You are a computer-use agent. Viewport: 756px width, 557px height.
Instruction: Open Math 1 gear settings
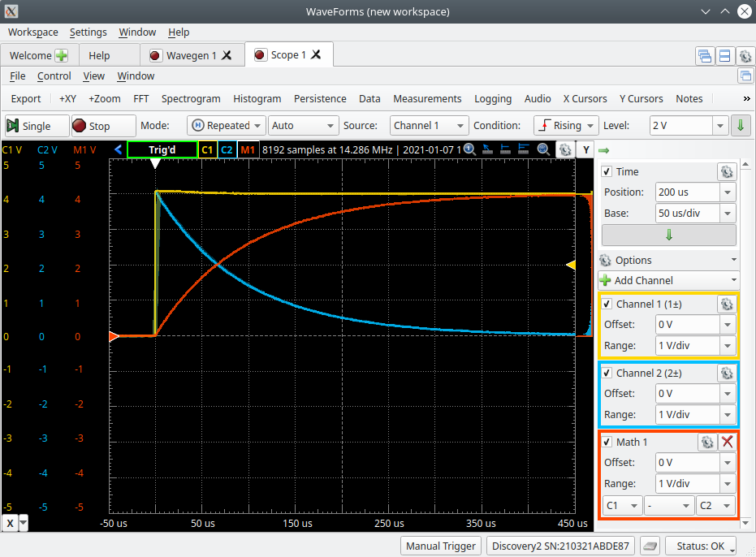pos(706,442)
